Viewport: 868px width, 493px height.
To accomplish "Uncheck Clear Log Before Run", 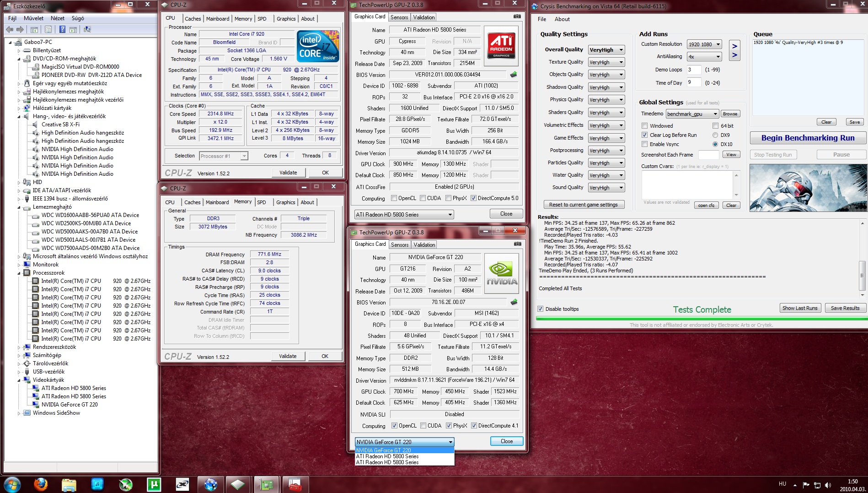I will 644,135.
